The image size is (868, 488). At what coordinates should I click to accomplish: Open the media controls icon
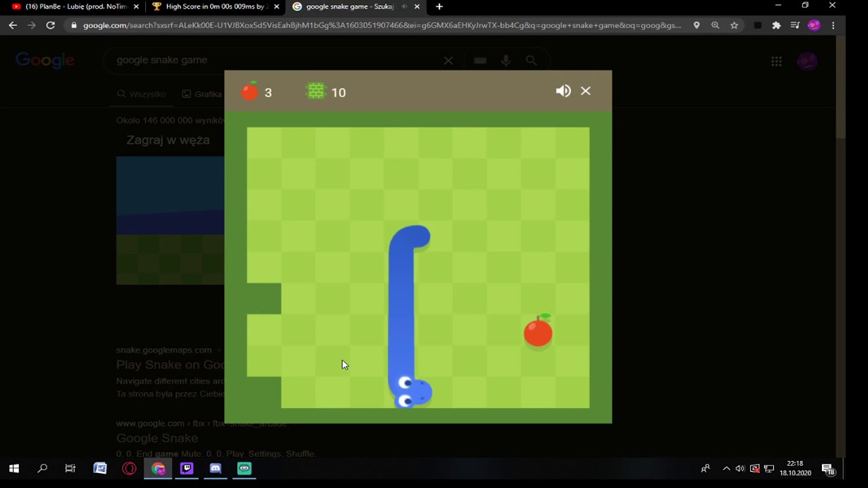tap(795, 25)
